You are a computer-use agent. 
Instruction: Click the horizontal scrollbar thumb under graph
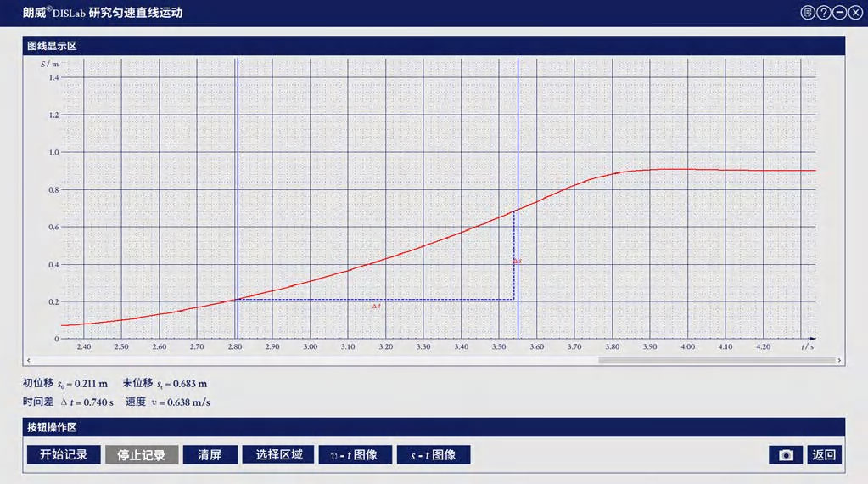[717, 360]
